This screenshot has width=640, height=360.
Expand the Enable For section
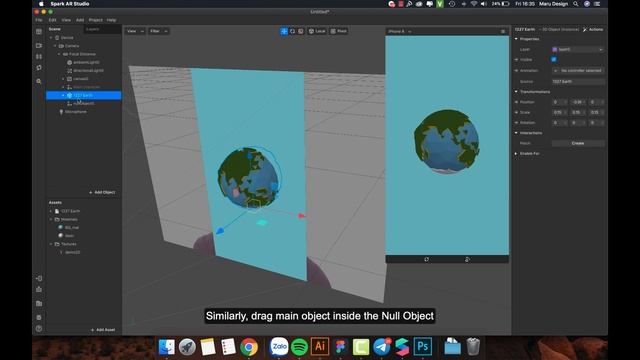[x=516, y=153]
